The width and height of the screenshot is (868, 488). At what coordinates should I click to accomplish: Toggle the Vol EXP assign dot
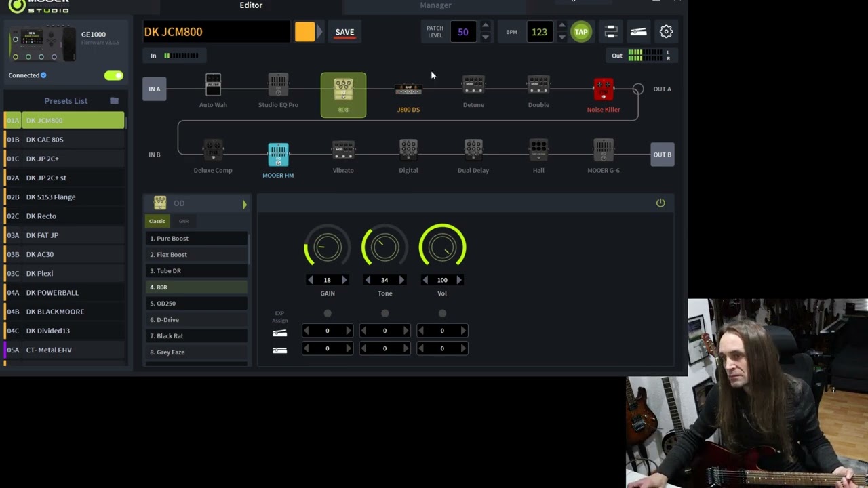(x=442, y=313)
